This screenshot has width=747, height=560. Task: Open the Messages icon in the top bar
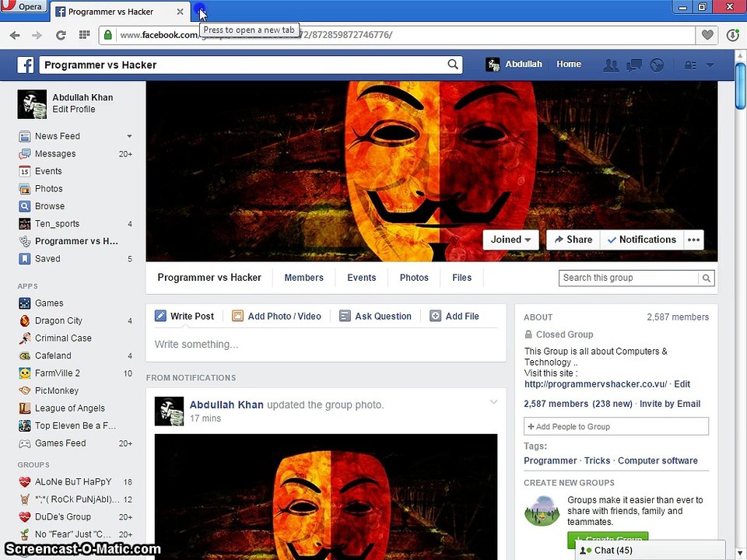coord(634,65)
